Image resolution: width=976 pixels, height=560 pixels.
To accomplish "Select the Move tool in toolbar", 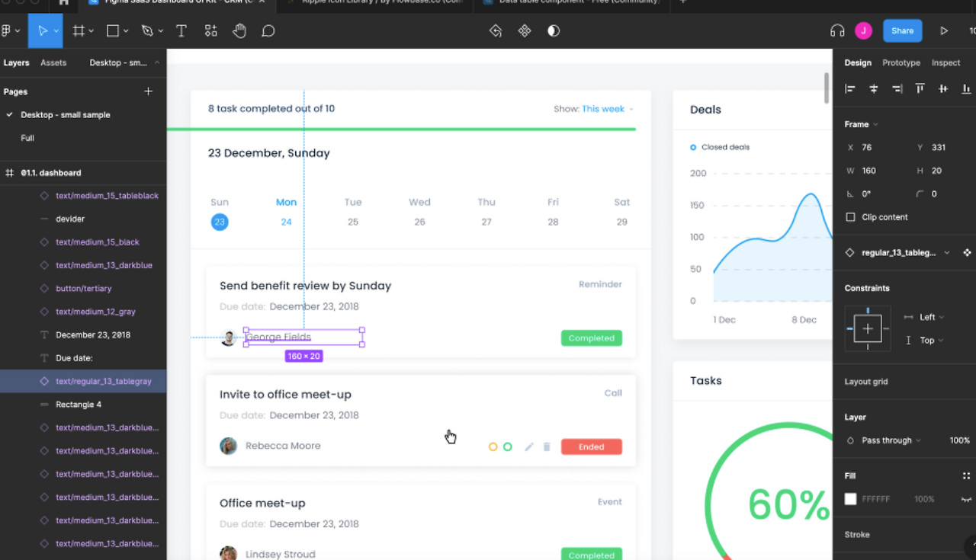I will [x=42, y=31].
